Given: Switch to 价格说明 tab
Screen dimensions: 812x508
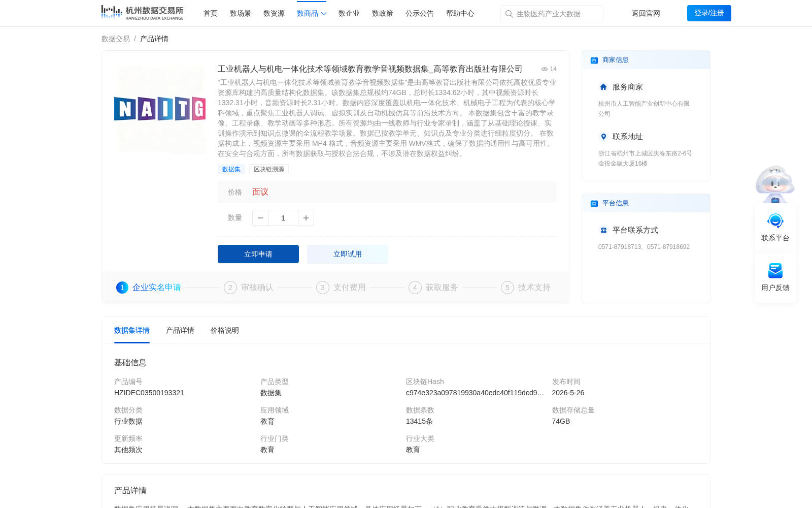Looking at the screenshot, I should (225, 330).
